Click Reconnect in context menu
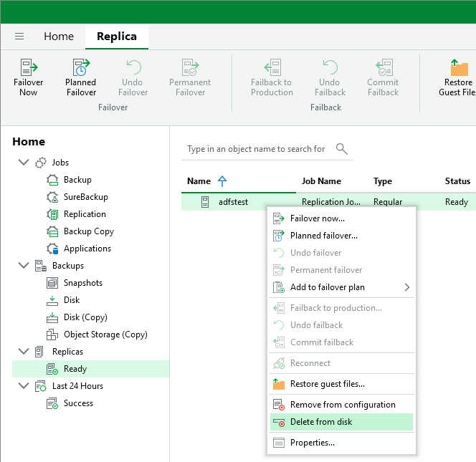This screenshot has width=476, height=462. 341,363
